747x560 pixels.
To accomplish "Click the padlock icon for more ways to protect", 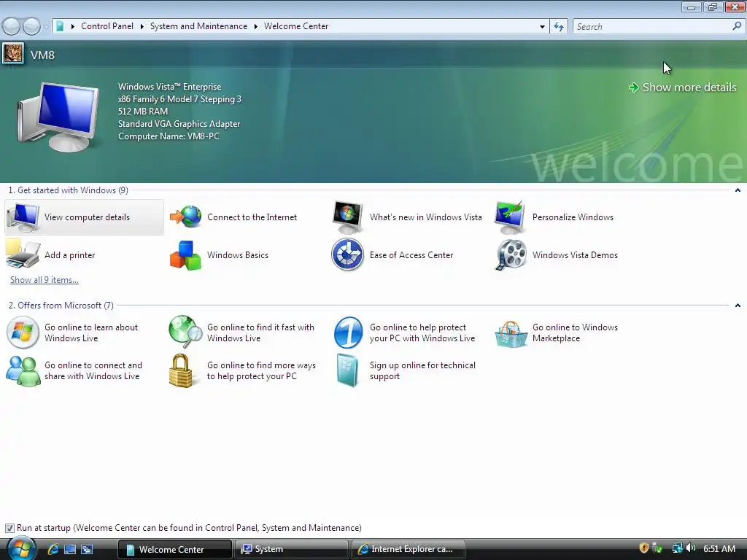I will [x=181, y=370].
